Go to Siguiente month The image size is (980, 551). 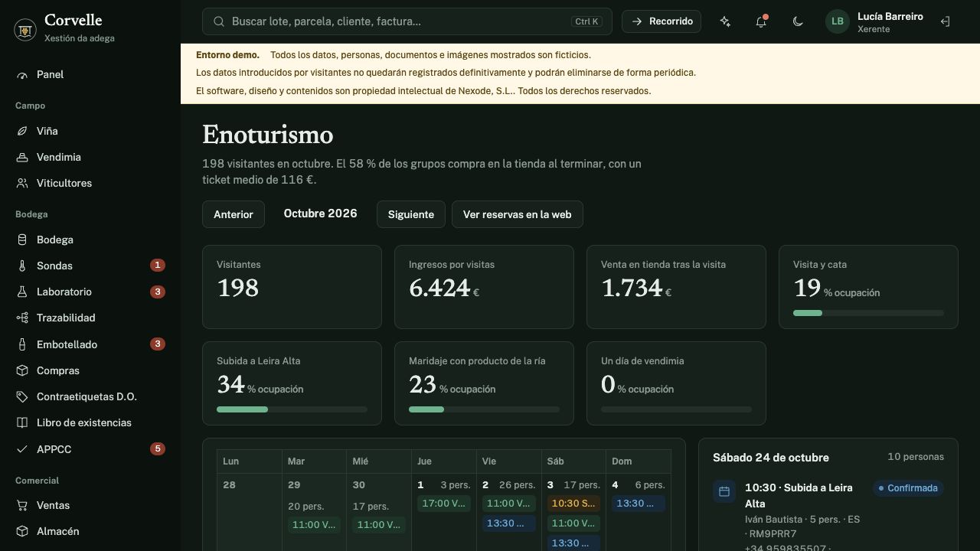click(x=411, y=214)
